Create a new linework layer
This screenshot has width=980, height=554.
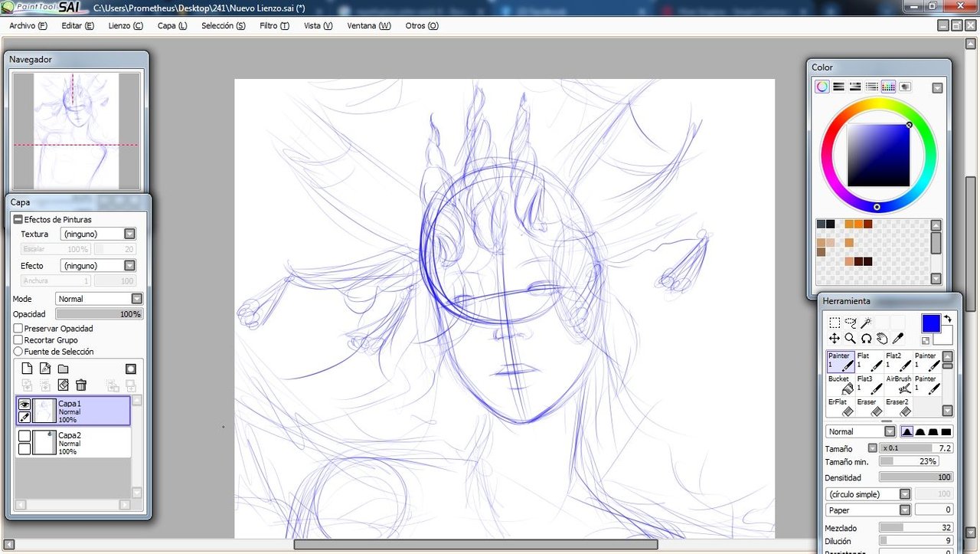pos(45,369)
